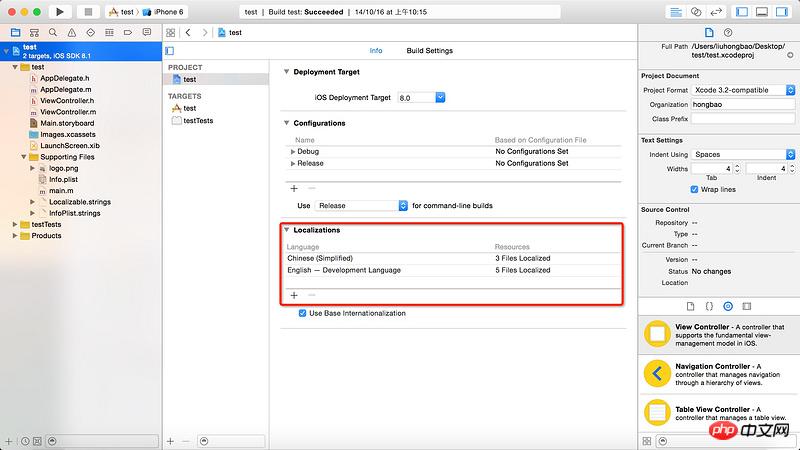Select the Chinese (Simplified) localization row
The image size is (800, 450).
tap(453, 258)
